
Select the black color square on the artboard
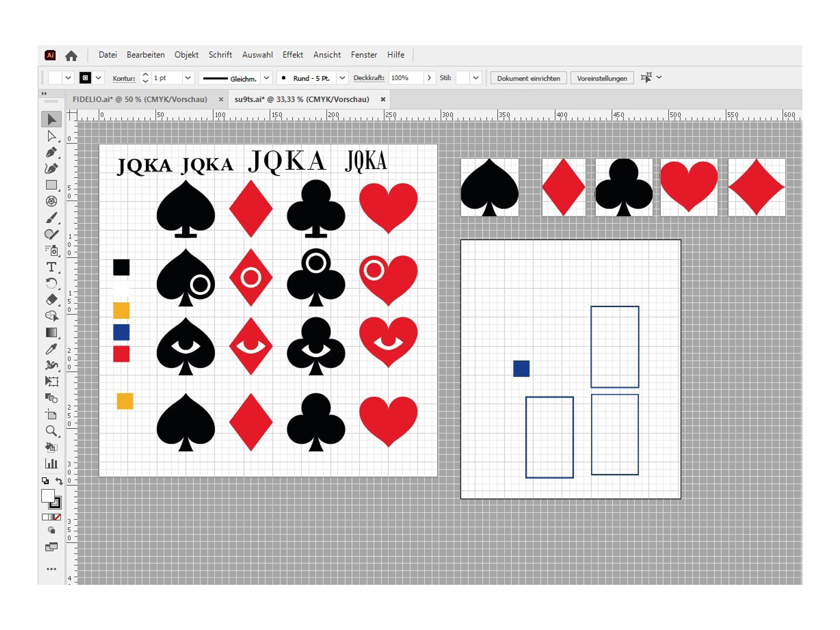121,267
